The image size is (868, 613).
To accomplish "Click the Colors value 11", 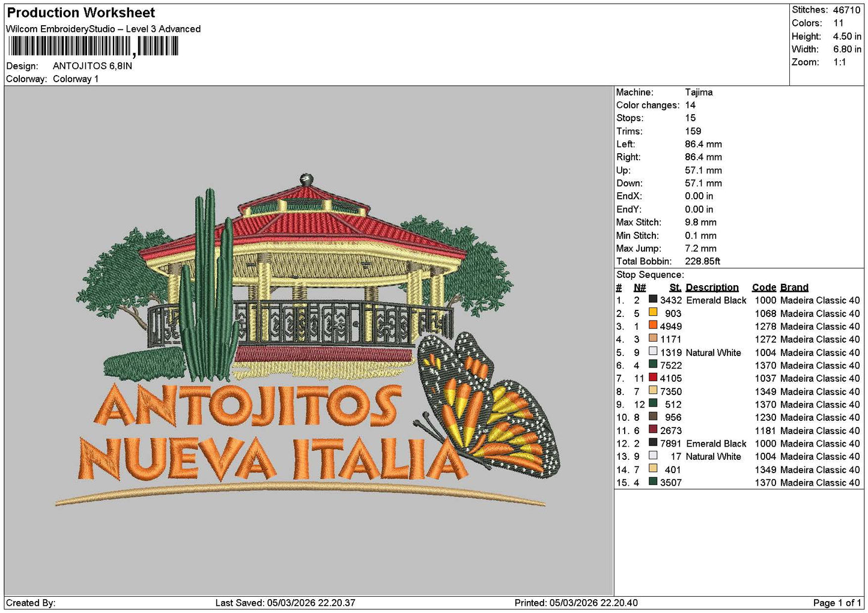I will 839,23.
